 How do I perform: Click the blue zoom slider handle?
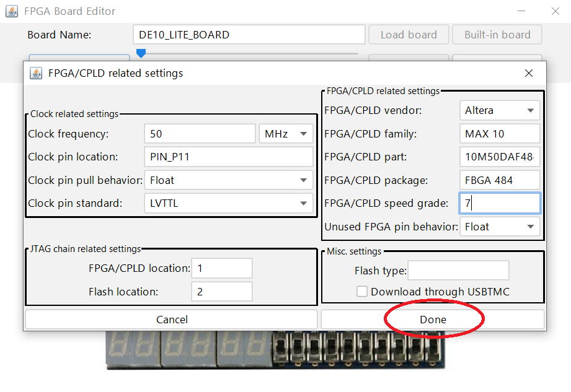[x=141, y=54]
